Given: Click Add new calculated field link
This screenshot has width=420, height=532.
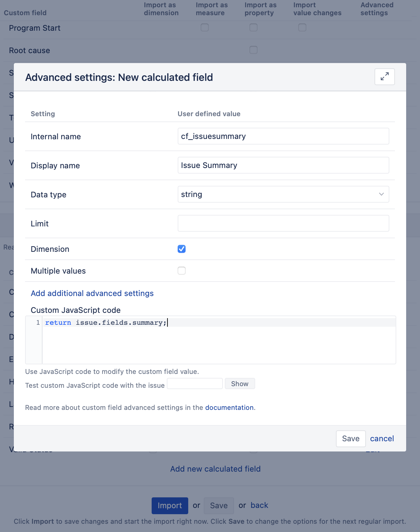Looking at the screenshot, I should [x=215, y=469].
